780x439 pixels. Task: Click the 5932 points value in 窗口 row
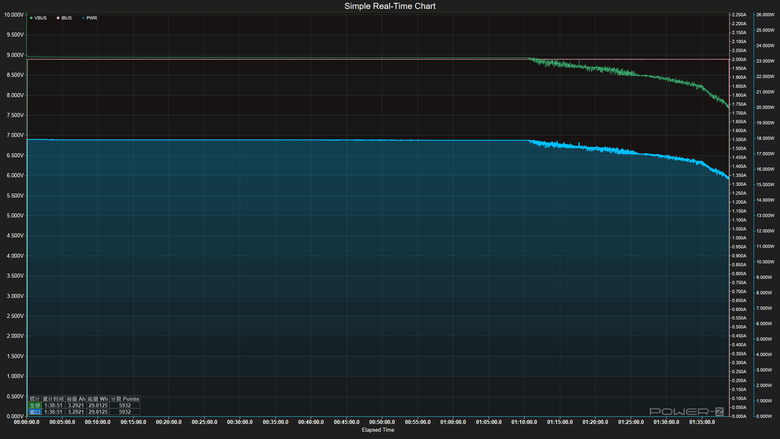click(x=125, y=412)
